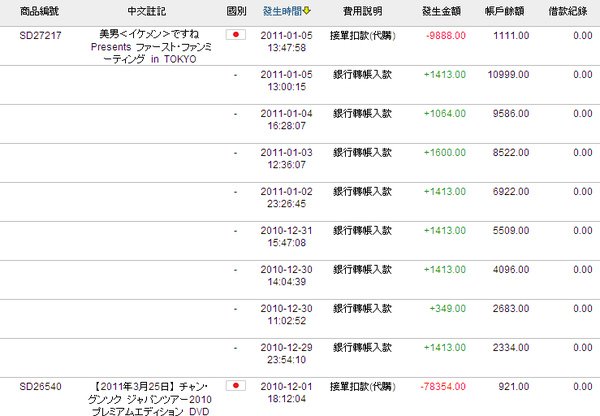Click timestamp 2010-12-01 18:12:04
This screenshot has height=416, width=600.
coord(287,393)
